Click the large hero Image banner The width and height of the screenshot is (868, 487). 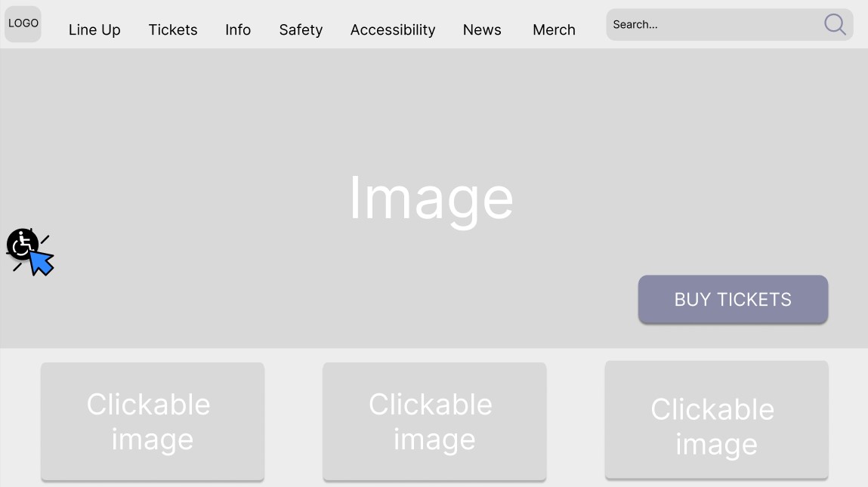tap(434, 198)
